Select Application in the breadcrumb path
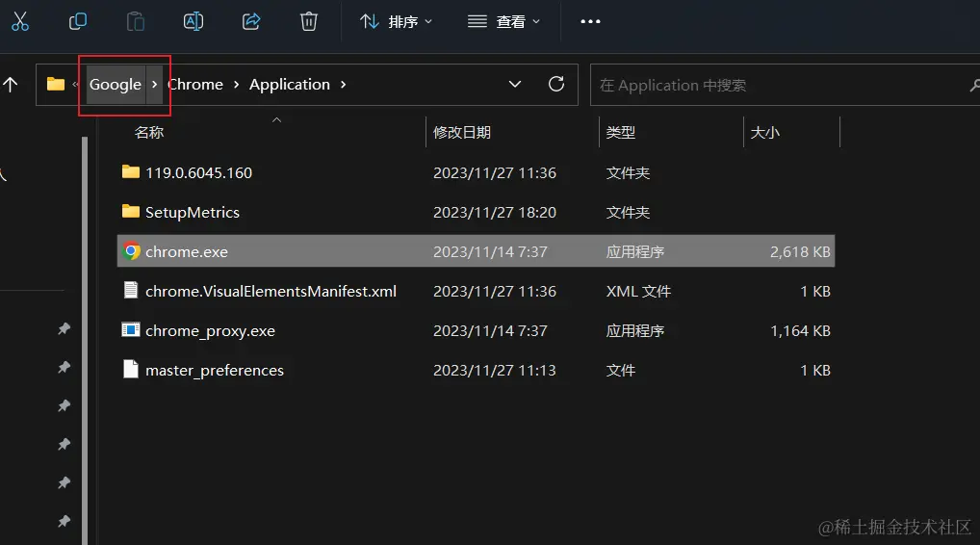The image size is (980, 545). pyautogui.click(x=290, y=85)
